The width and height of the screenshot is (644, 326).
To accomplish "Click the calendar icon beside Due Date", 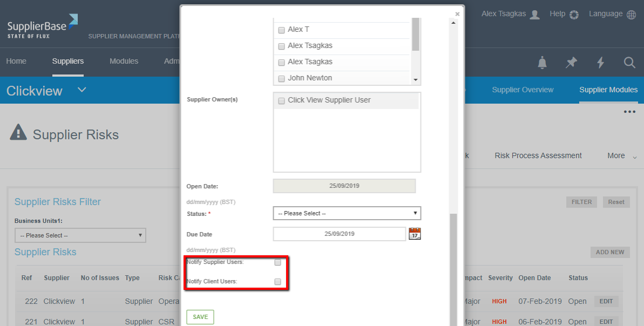I will (415, 234).
